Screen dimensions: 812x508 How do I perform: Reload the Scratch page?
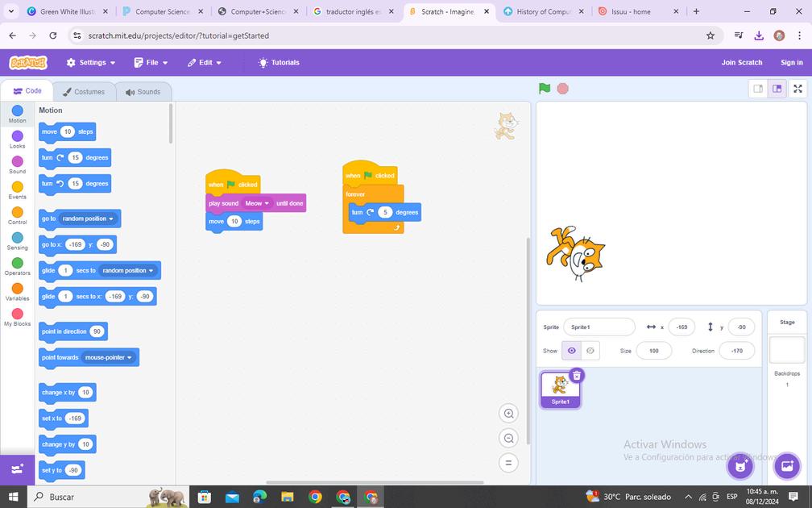[x=53, y=35]
